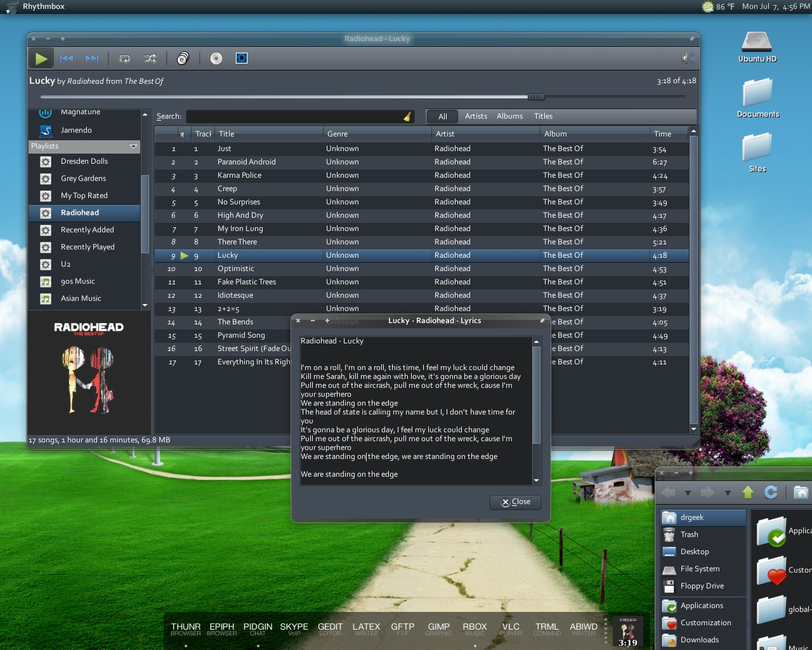This screenshot has width=812, height=650.
Task: Open the Asian Music playlist icon
Action: click(46, 298)
